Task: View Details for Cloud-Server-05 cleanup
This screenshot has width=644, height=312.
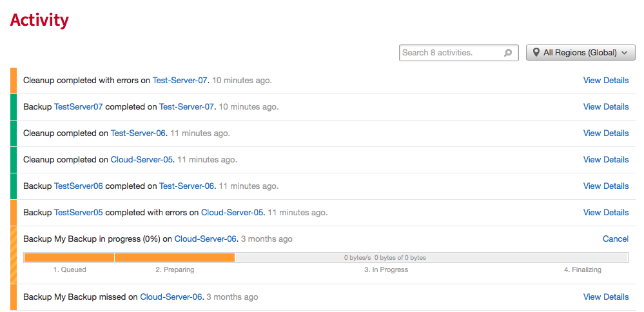Action: click(x=605, y=160)
